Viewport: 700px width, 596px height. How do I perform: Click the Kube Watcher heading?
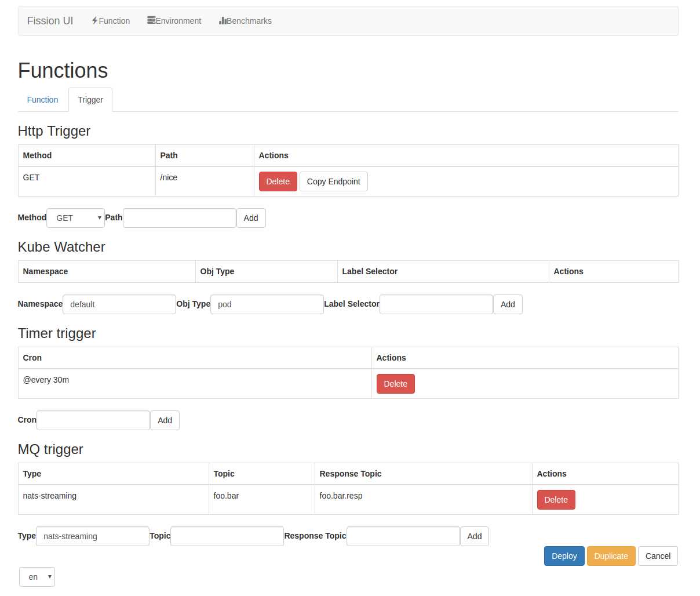61,247
